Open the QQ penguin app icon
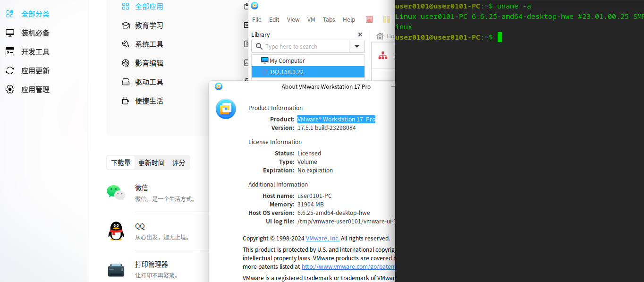This screenshot has height=282, width=644. click(x=116, y=231)
